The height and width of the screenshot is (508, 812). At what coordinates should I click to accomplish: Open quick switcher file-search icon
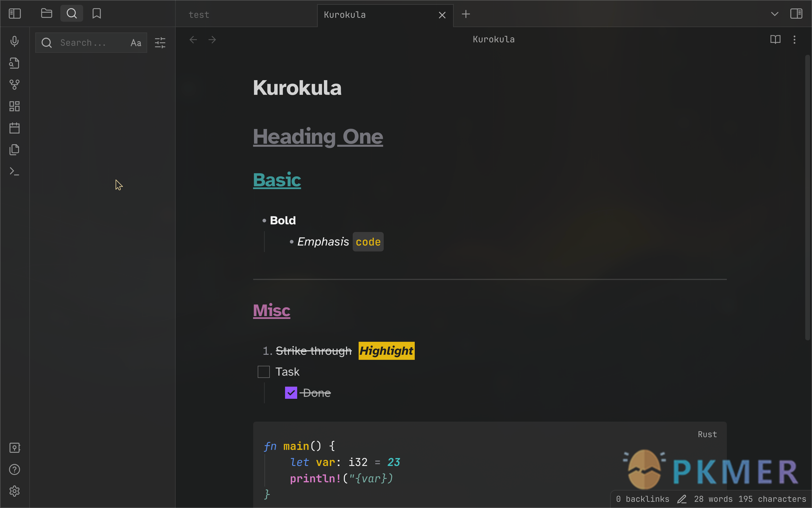tap(14, 63)
